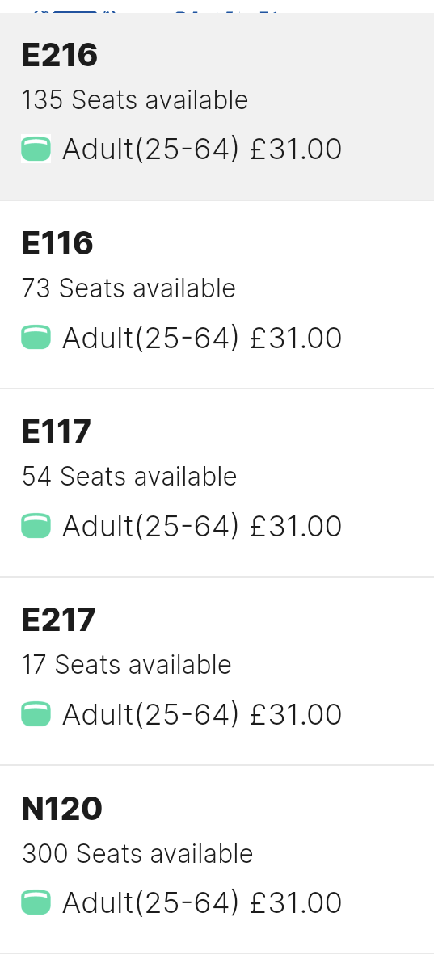This screenshot has height=980, width=434.
Task: Click the seat icon in E217 row
Action: (x=36, y=714)
